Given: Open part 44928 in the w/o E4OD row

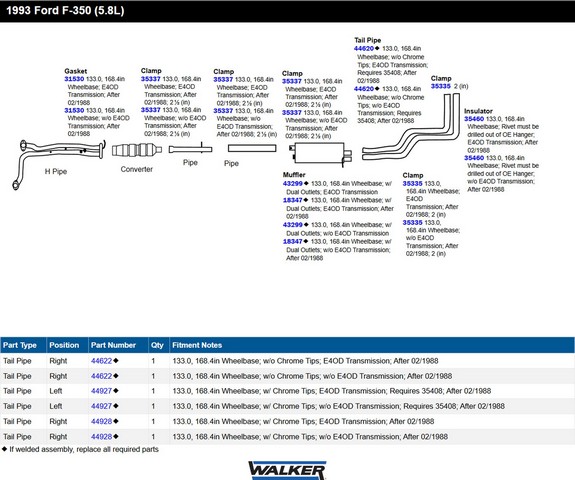Looking at the screenshot, I should point(102,437).
